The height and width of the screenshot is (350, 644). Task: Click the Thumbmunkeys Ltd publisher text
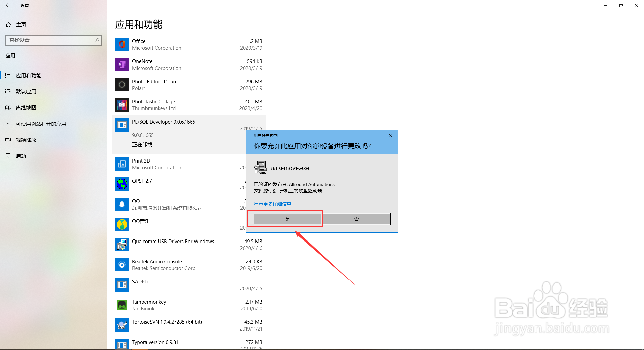point(154,108)
